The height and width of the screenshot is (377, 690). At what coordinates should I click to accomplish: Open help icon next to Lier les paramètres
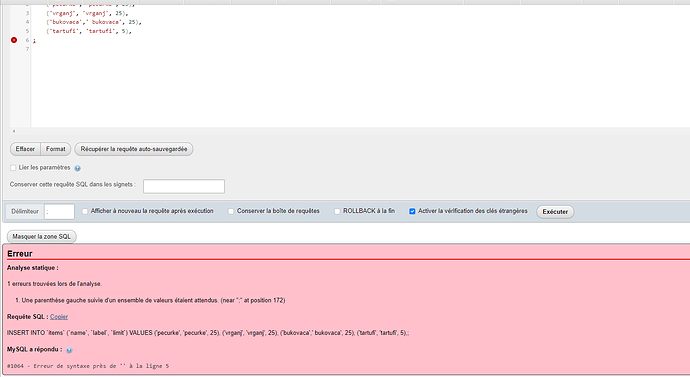point(77,168)
